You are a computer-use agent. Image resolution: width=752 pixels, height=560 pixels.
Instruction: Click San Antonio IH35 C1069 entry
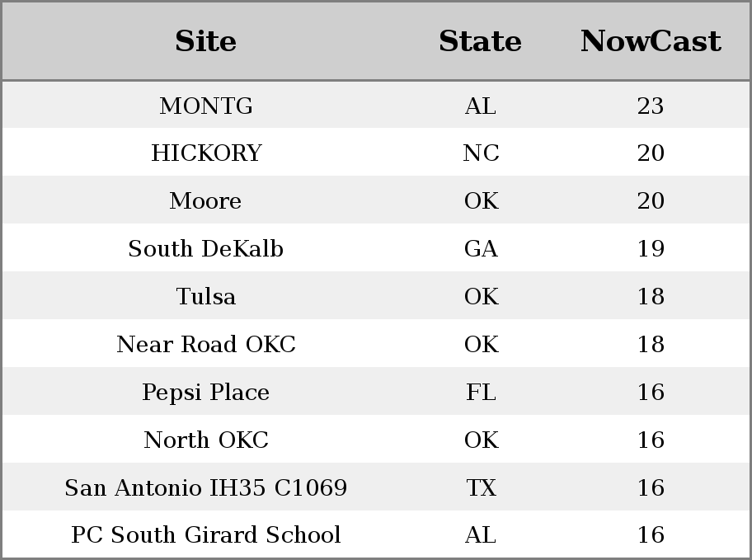tap(206, 487)
